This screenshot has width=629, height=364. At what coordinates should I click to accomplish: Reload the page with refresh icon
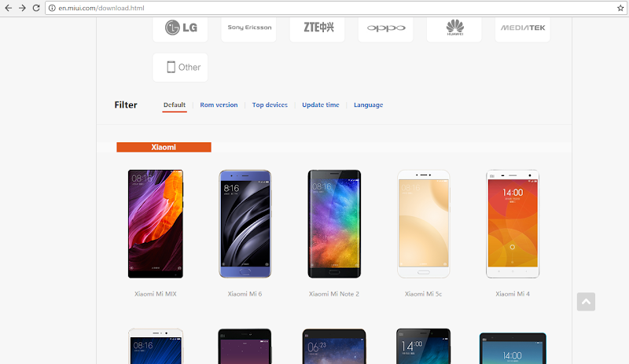pyautogui.click(x=36, y=8)
